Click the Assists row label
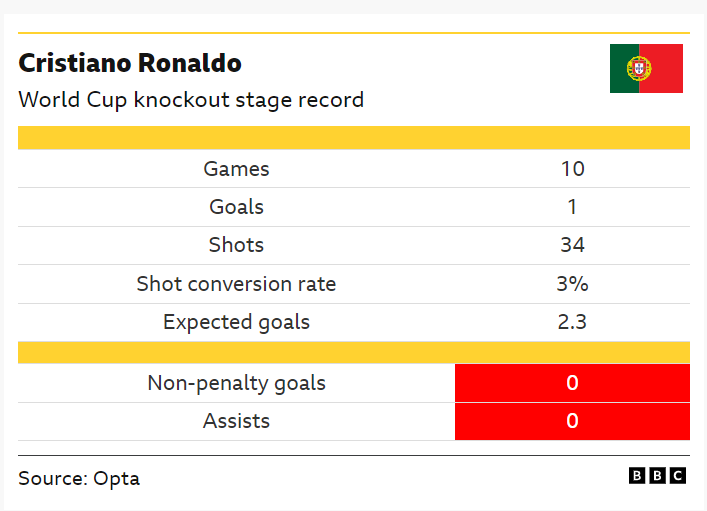The image size is (707, 511). click(236, 421)
